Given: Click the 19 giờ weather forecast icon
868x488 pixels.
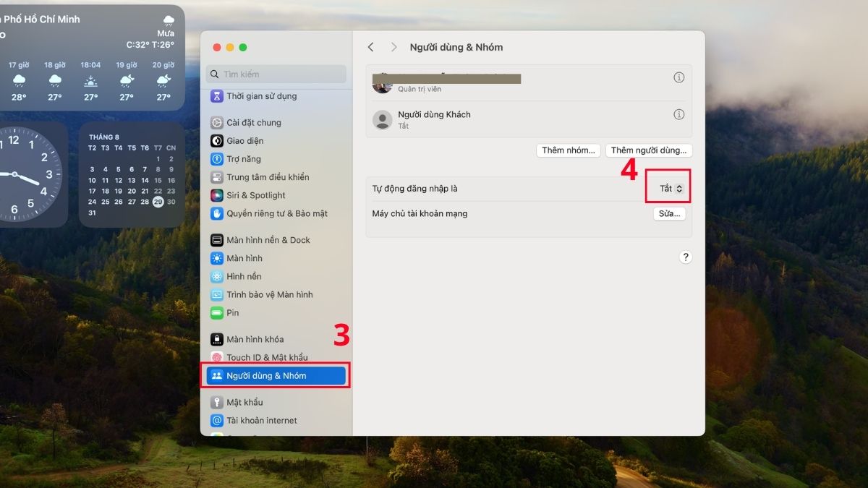Looking at the screenshot, I should 127,81.
